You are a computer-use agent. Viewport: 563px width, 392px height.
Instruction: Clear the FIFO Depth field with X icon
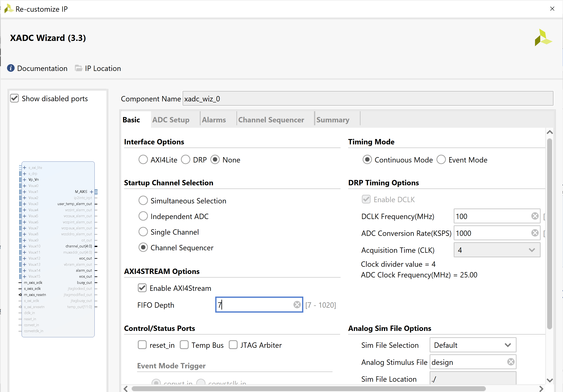pos(297,305)
